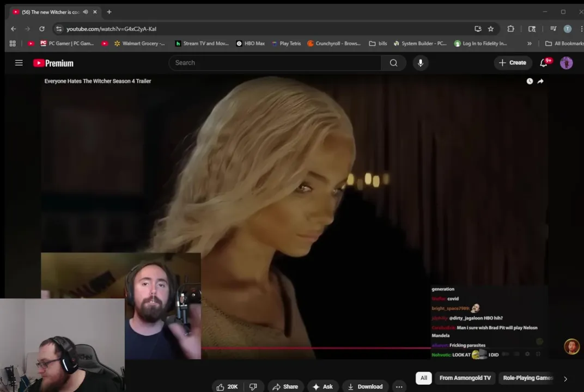The width and height of the screenshot is (584, 392).
Task: Open the Walmart Grocery bookmark
Action: coord(139,44)
